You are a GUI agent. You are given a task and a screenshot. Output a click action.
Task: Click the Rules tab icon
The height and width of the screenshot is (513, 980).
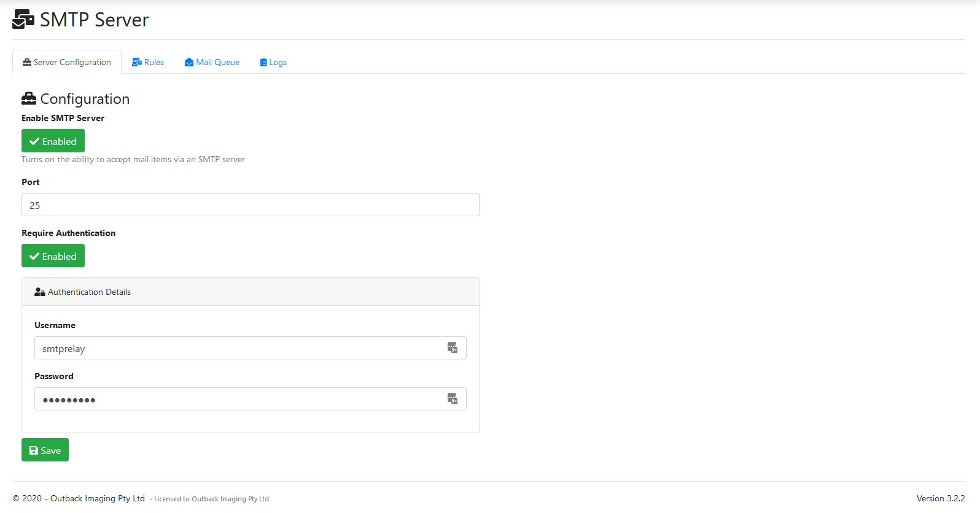[137, 63]
